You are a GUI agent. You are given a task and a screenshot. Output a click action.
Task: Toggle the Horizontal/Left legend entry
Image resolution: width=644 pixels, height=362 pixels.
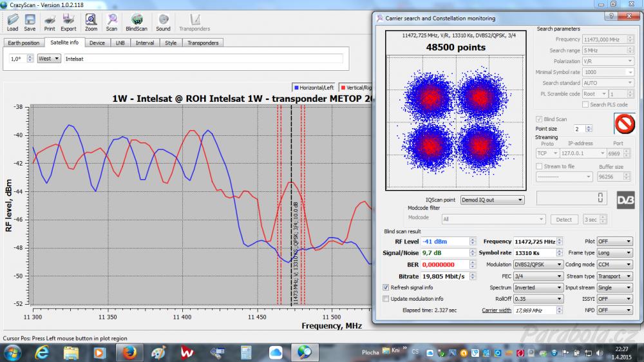[x=314, y=88]
